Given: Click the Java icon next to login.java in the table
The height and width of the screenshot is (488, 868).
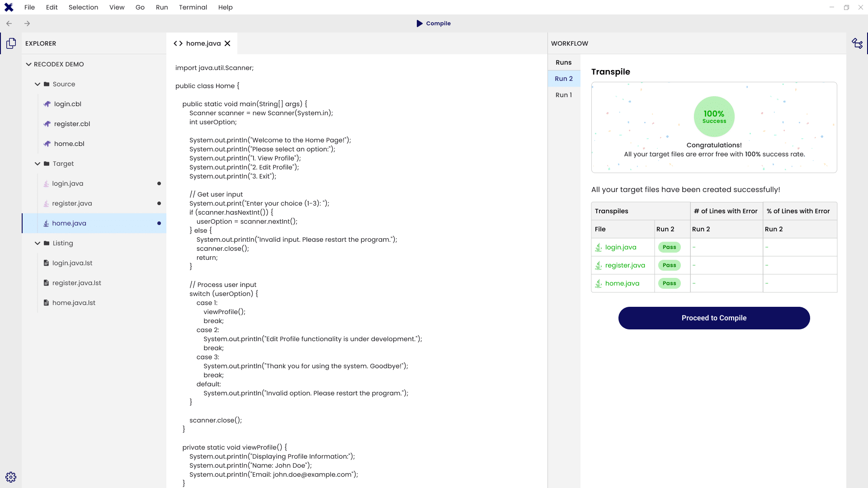Looking at the screenshot, I should 599,247.
